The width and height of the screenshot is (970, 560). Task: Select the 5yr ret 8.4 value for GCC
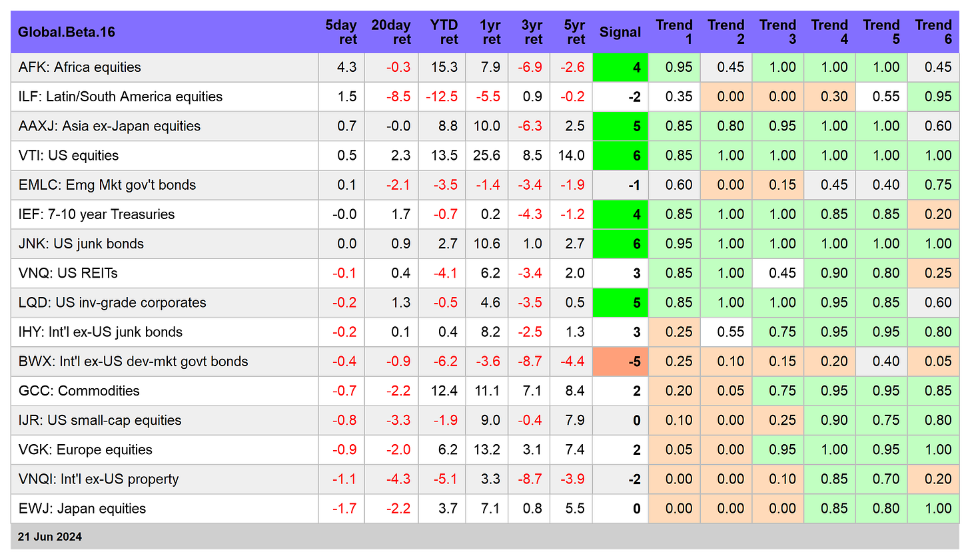click(x=575, y=391)
